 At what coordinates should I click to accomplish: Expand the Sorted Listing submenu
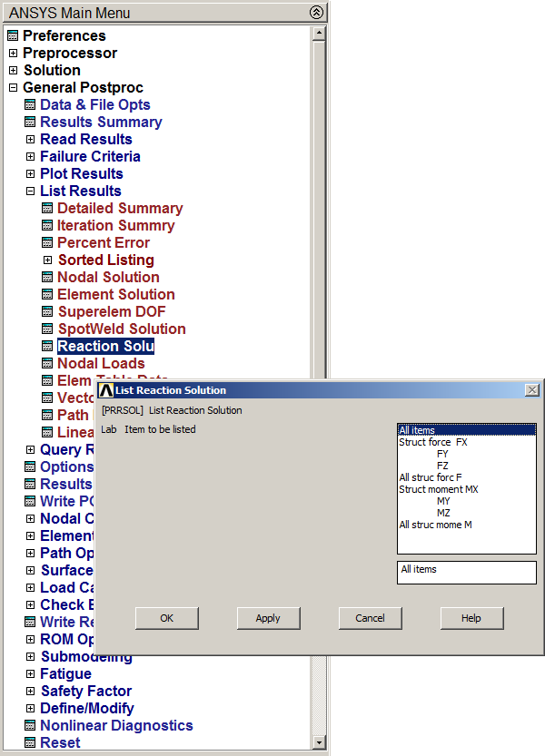(x=47, y=260)
